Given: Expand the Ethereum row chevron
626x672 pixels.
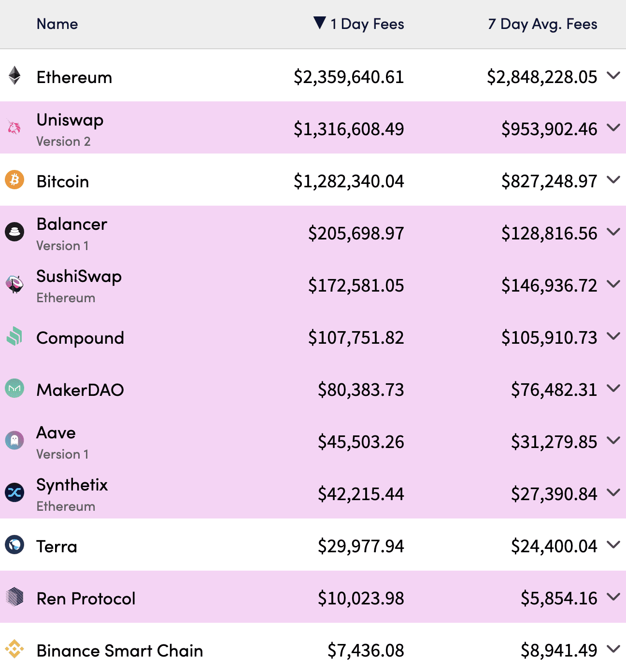Looking at the screenshot, I should 613,75.
